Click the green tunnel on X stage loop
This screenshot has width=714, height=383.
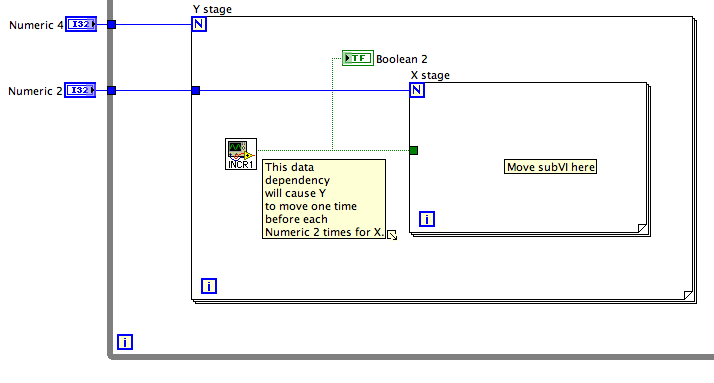coord(413,150)
